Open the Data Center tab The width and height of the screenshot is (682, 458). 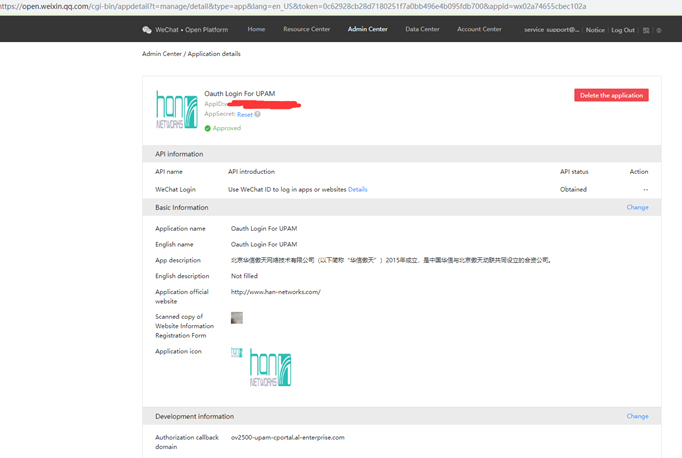[x=422, y=29]
